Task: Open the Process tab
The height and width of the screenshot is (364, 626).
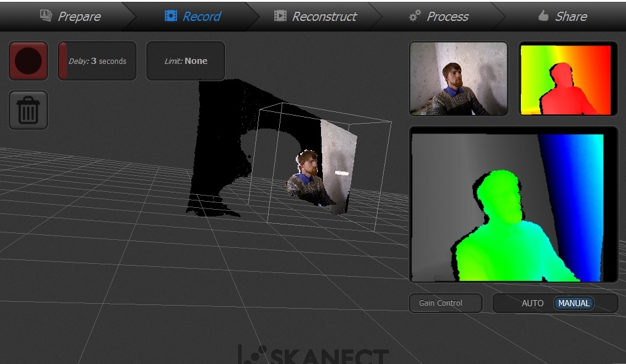Action: point(439,17)
